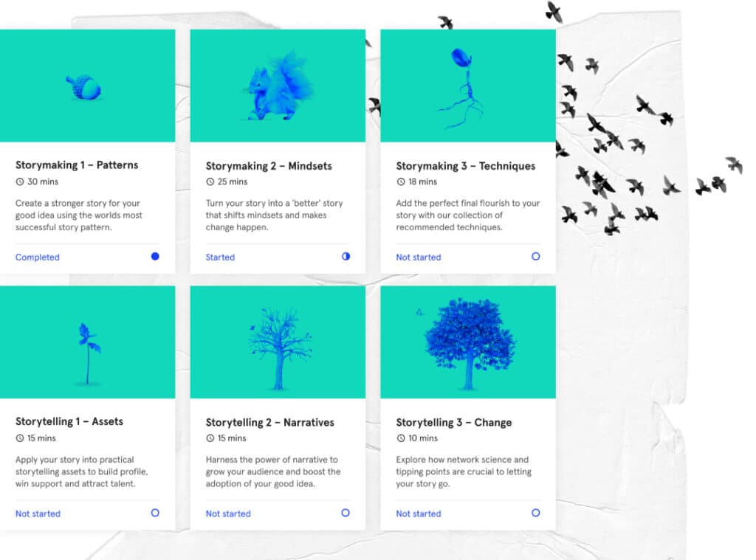Click the clock icon beside 10 mins

pos(401,438)
